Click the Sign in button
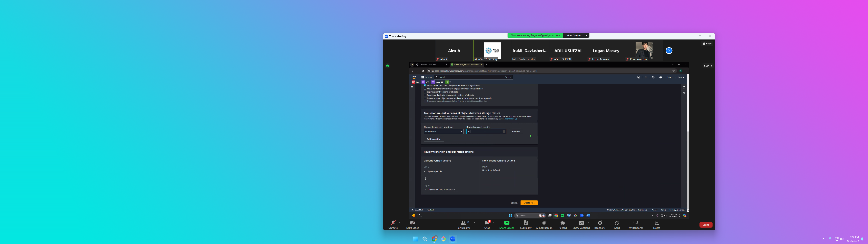 point(708,66)
